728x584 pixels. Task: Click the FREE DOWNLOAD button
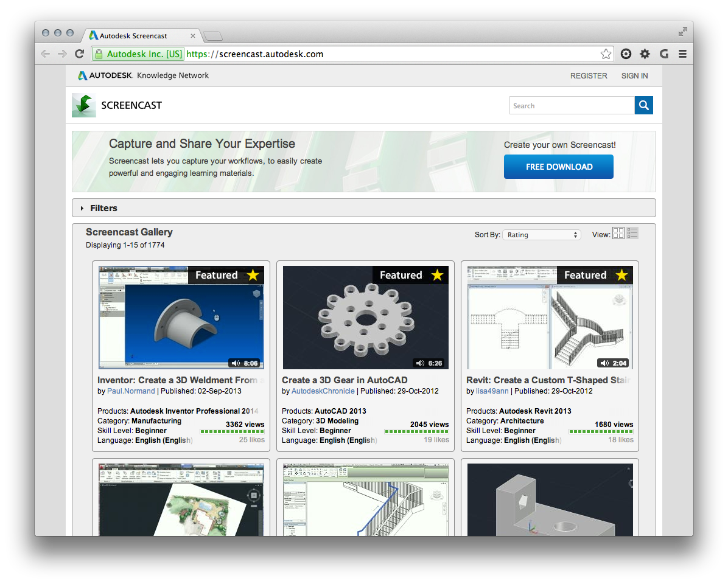coord(558,167)
